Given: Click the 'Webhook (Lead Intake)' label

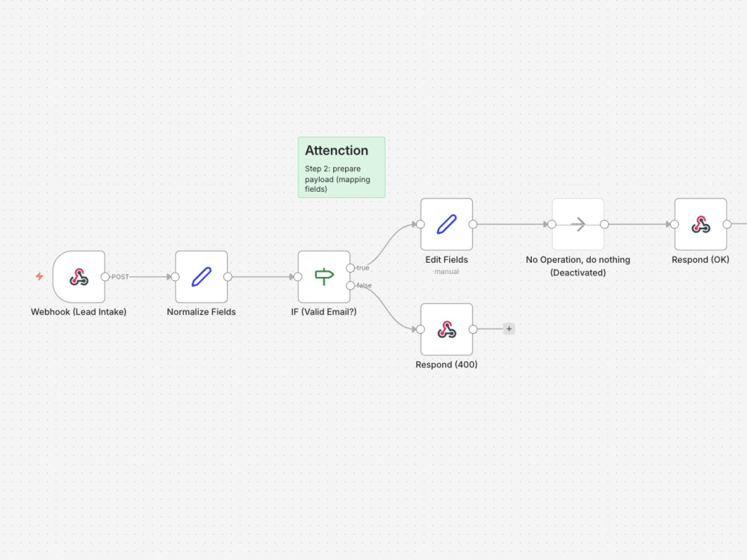Looking at the screenshot, I should tap(78, 312).
